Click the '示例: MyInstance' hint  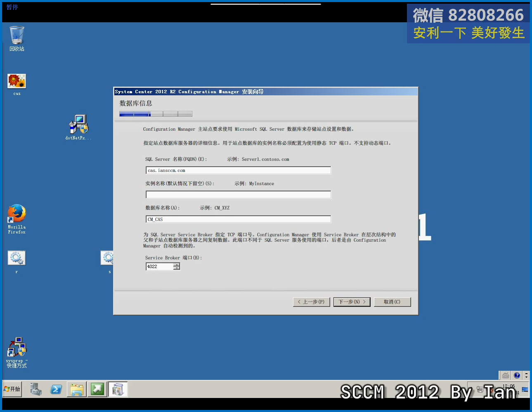[x=254, y=184]
